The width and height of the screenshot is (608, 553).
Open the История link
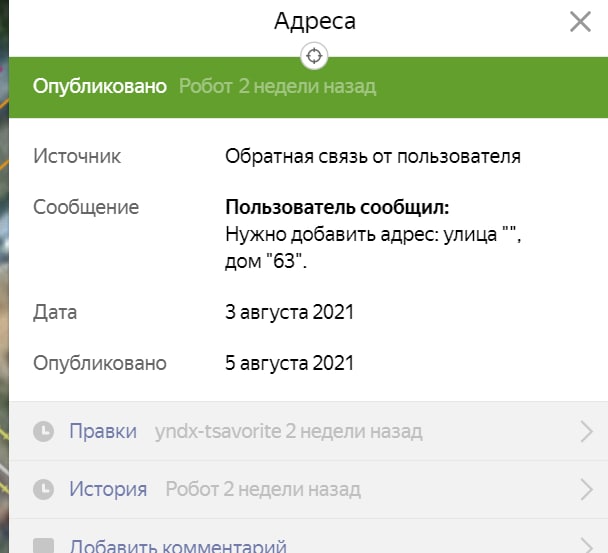tap(108, 489)
